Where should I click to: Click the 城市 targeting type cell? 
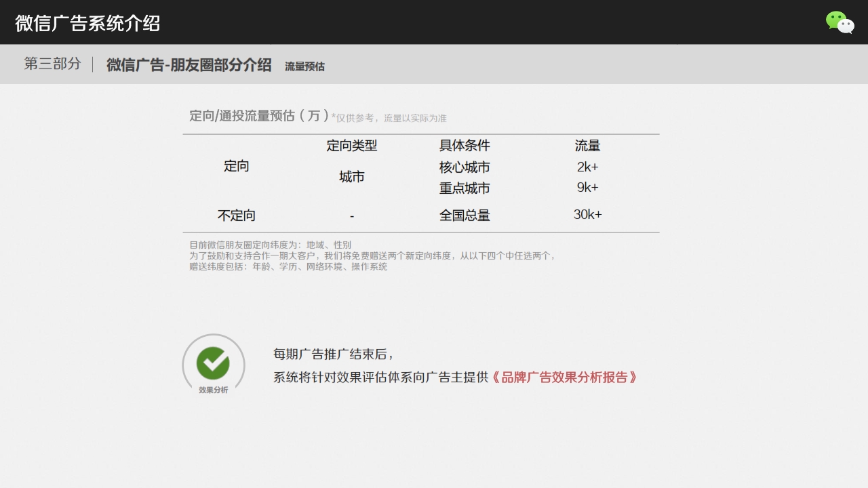[351, 177]
